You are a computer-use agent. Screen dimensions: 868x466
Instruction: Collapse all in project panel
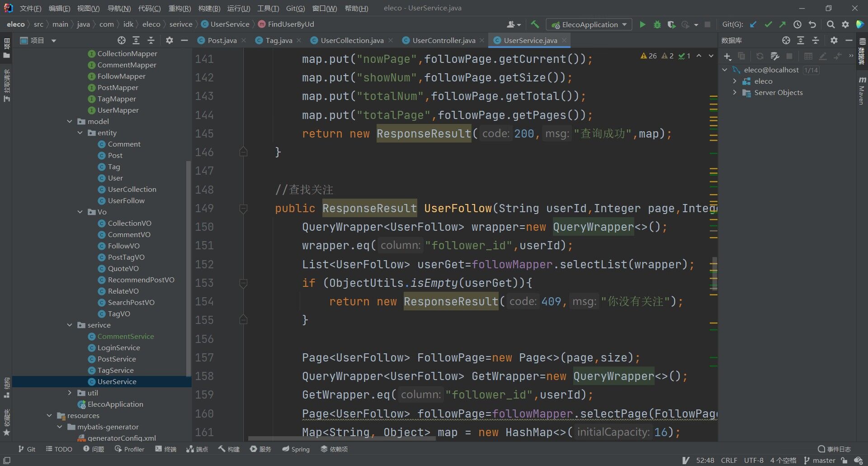[151, 40]
